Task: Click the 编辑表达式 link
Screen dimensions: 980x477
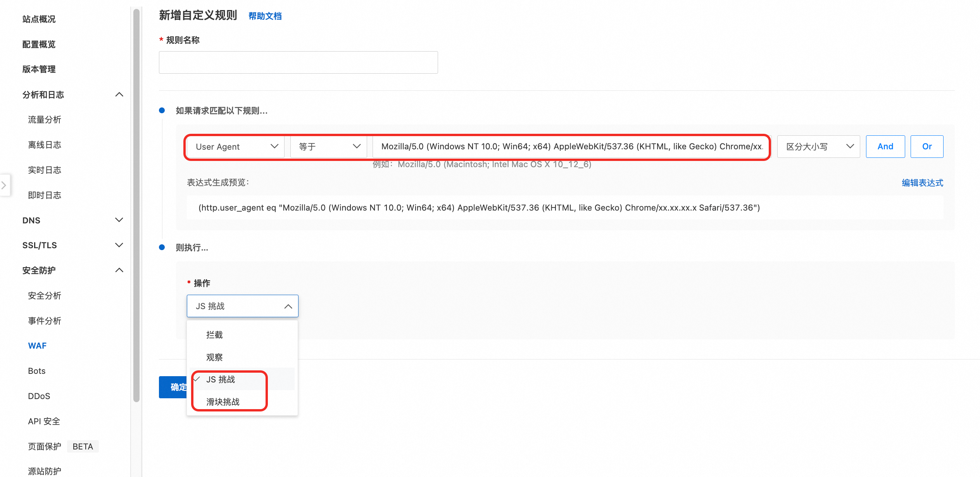Action: [922, 183]
